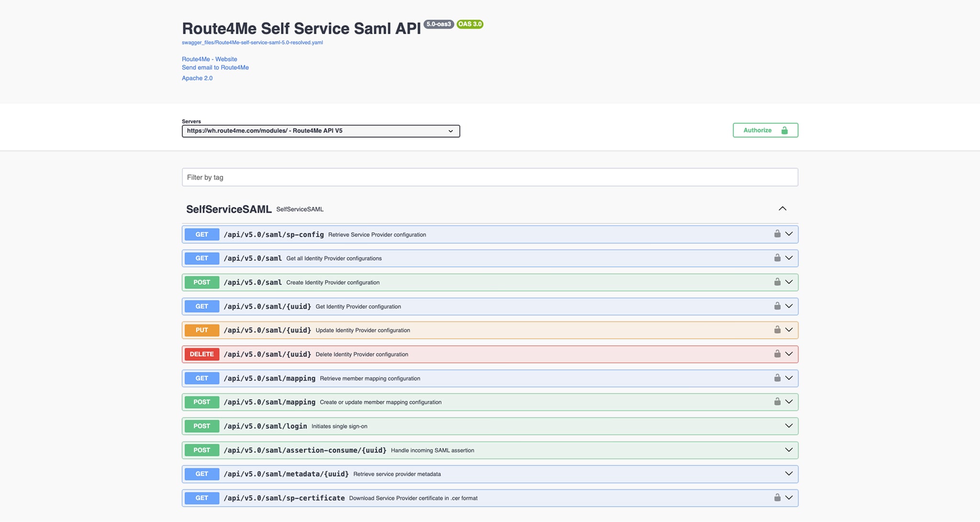Click lock icon on 'Get Identity Provider configuration' row
This screenshot has height=522, width=980.
pyautogui.click(x=777, y=306)
